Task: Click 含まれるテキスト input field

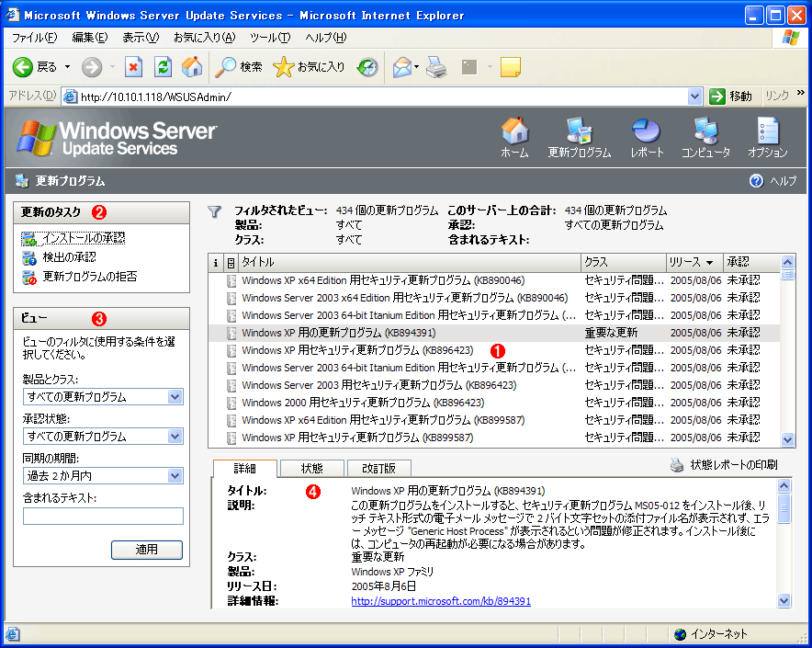Action: click(103, 516)
